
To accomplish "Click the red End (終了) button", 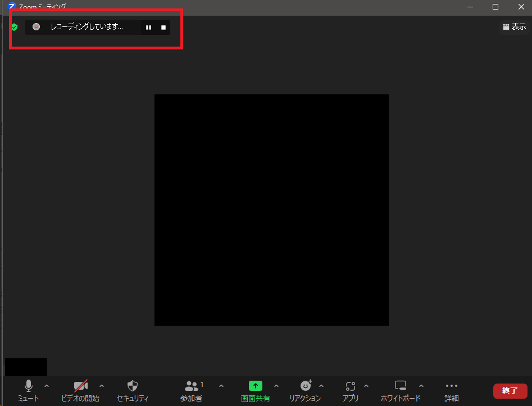I will 510,390.
